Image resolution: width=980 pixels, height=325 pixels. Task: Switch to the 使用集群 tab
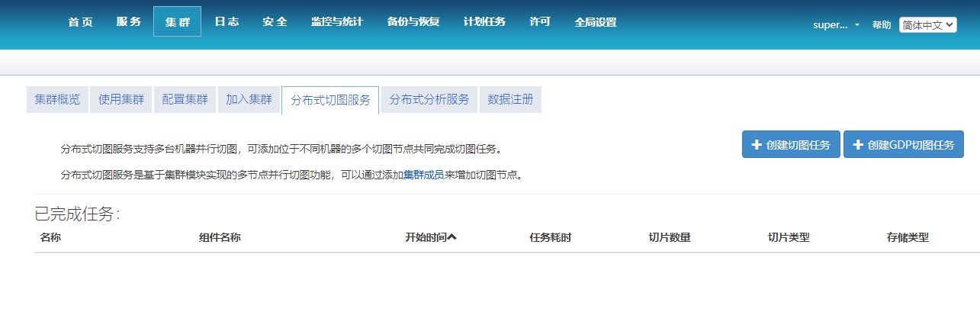pos(121,100)
